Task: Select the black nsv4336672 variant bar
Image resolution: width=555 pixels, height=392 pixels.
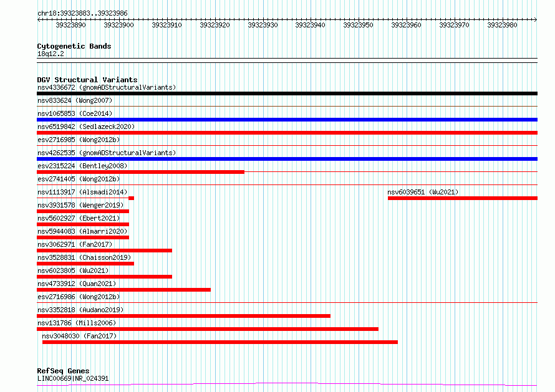Action: [287, 93]
